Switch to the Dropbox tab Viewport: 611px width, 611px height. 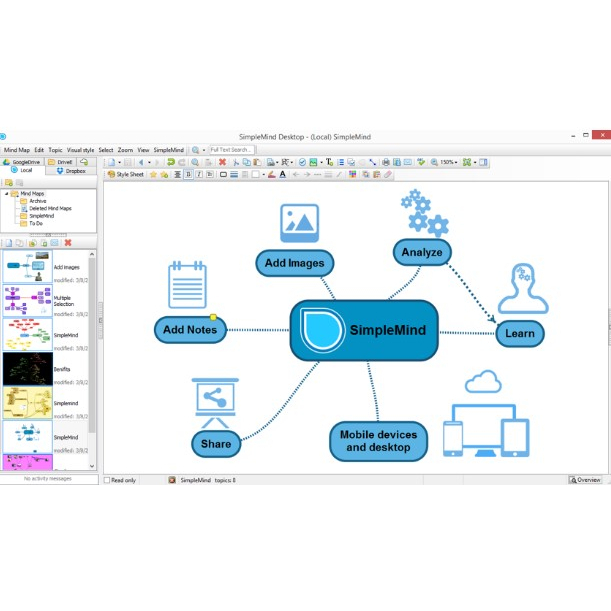tap(71, 171)
